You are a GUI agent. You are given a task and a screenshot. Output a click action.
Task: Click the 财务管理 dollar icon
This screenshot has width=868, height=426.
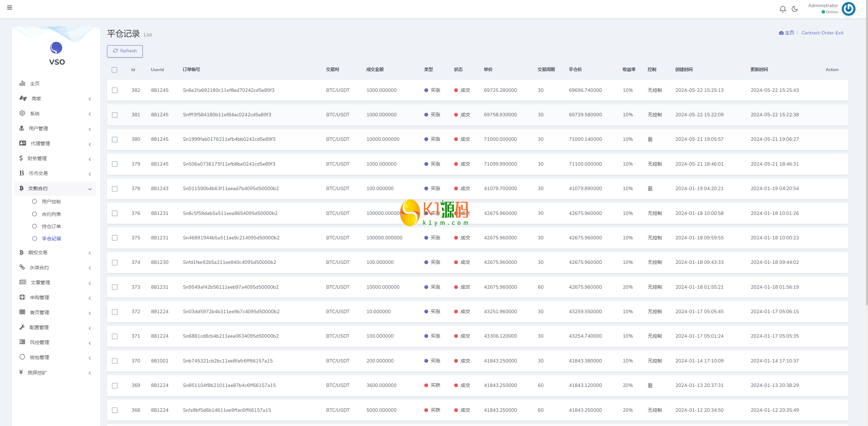(x=21, y=158)
